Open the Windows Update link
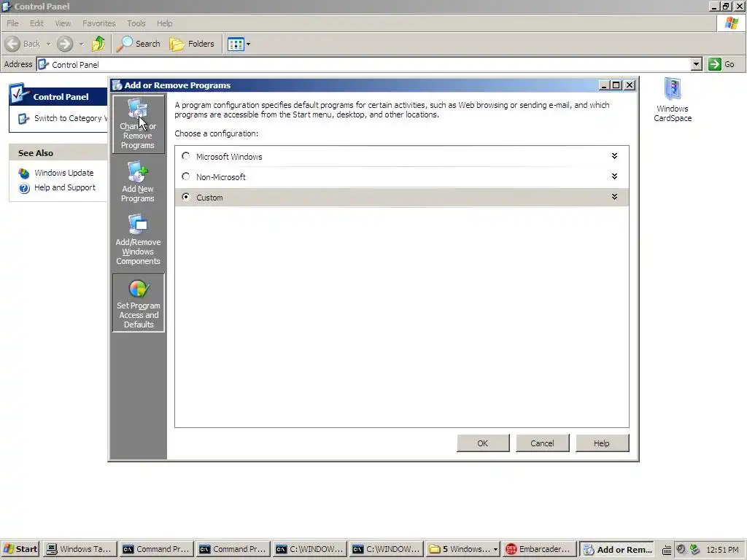 click(63, 173)
